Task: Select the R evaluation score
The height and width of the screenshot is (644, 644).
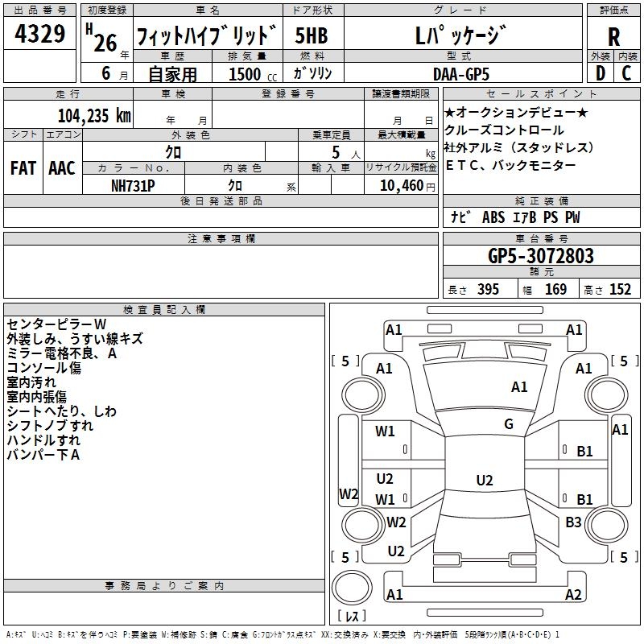Action: pos(613,37)
